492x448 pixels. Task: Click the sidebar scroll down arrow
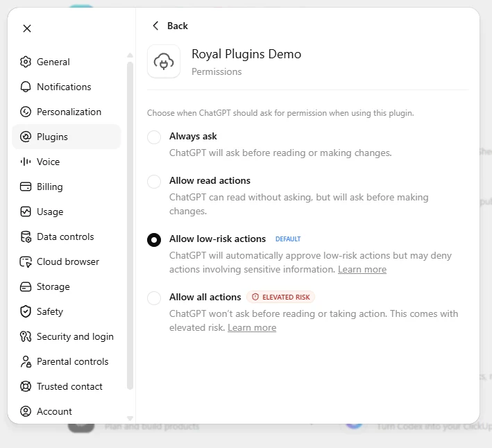pos(130,418)
